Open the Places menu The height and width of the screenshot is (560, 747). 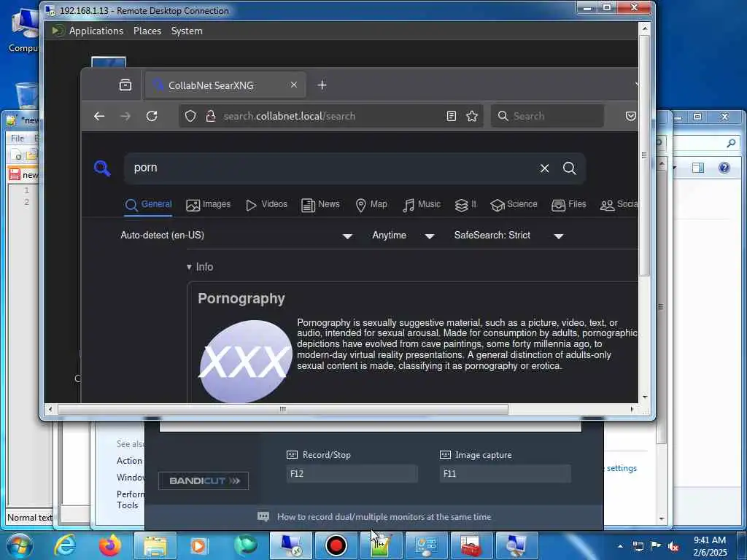(x=147, y=31)
